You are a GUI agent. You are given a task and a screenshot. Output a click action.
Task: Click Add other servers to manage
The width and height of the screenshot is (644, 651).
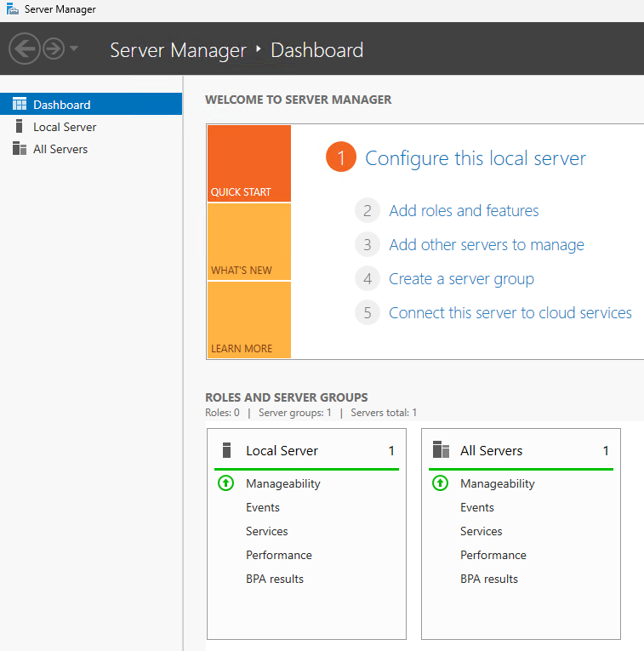487,245
